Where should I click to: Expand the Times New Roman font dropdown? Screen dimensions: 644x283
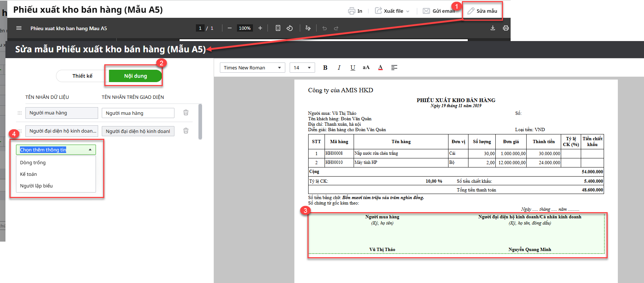point(252,68)
